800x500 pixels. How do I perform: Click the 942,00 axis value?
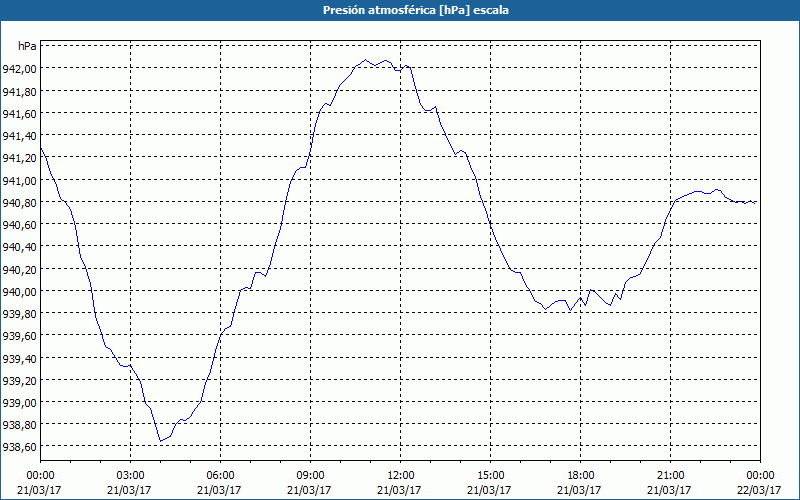[19, 69]
